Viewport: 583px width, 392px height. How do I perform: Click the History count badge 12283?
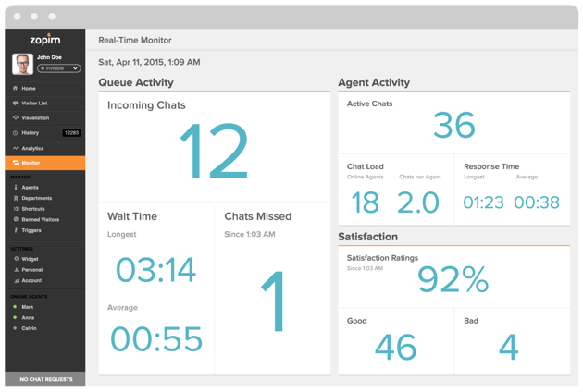71,133
